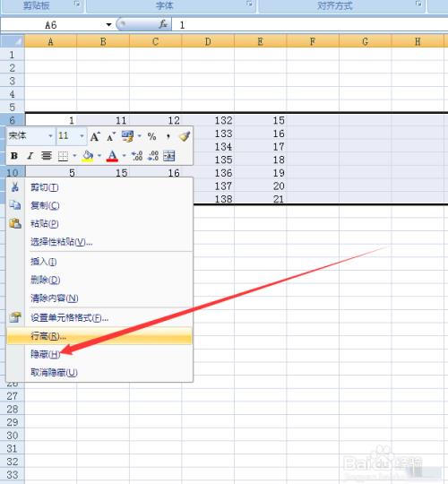
Task: Decrease font size in the mini toolbar
Action: click(x=111, y=136)
